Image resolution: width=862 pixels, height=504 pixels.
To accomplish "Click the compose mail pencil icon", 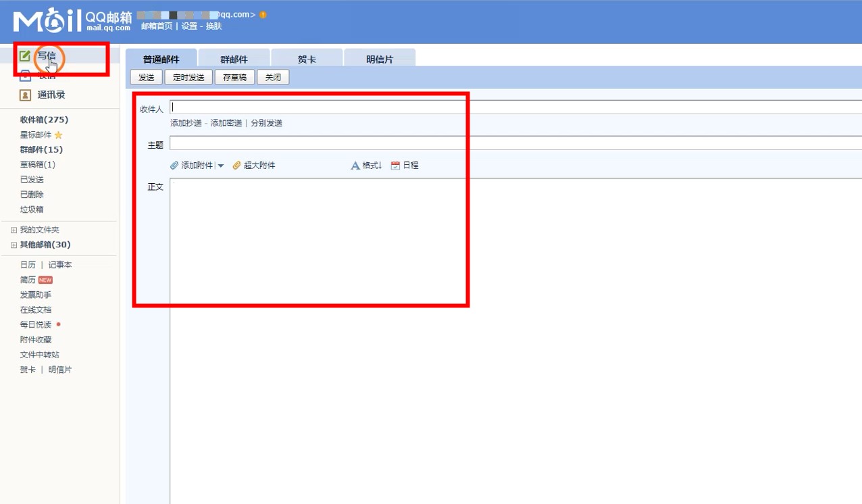I will coord(25,56).
